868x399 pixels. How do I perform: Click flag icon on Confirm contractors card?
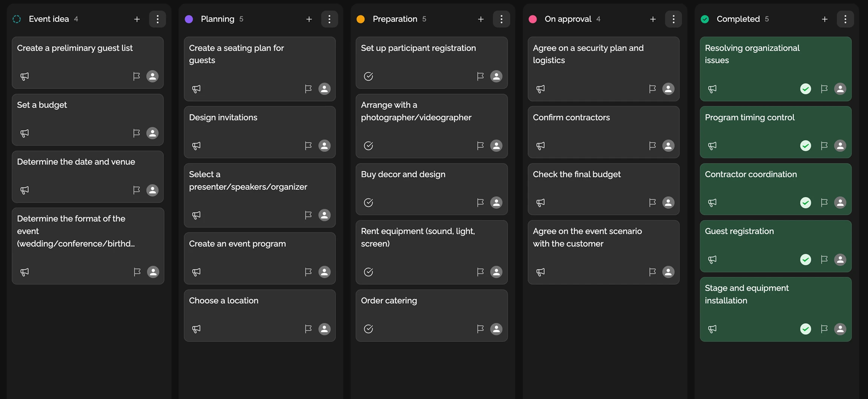pos(652,146)
